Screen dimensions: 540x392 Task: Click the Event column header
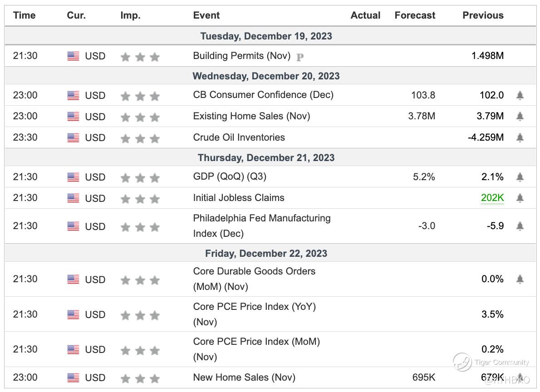pos(206,15)
